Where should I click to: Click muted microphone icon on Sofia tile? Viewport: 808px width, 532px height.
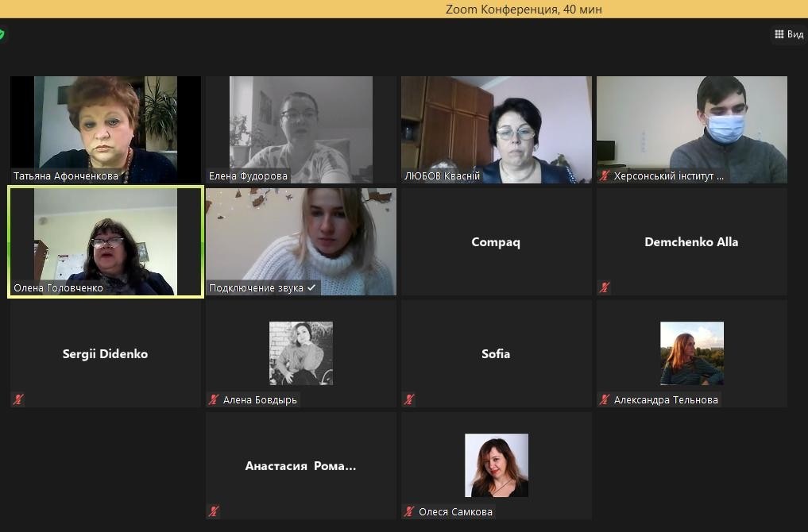pos(409,399)
